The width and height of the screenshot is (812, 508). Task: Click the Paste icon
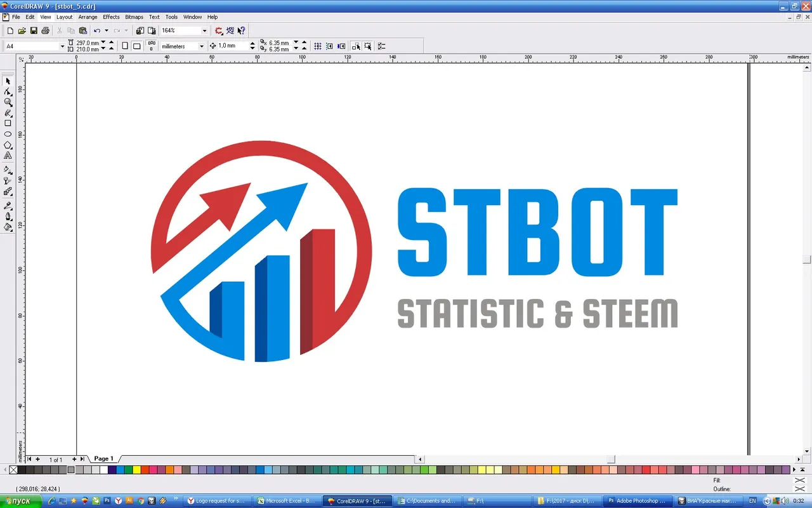point(82,30)
